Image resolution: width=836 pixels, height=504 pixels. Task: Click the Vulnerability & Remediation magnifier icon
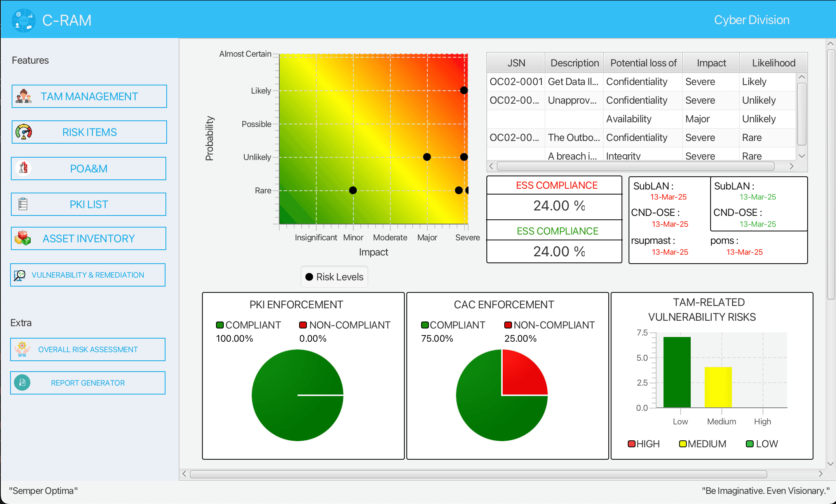tap(20, 275)
